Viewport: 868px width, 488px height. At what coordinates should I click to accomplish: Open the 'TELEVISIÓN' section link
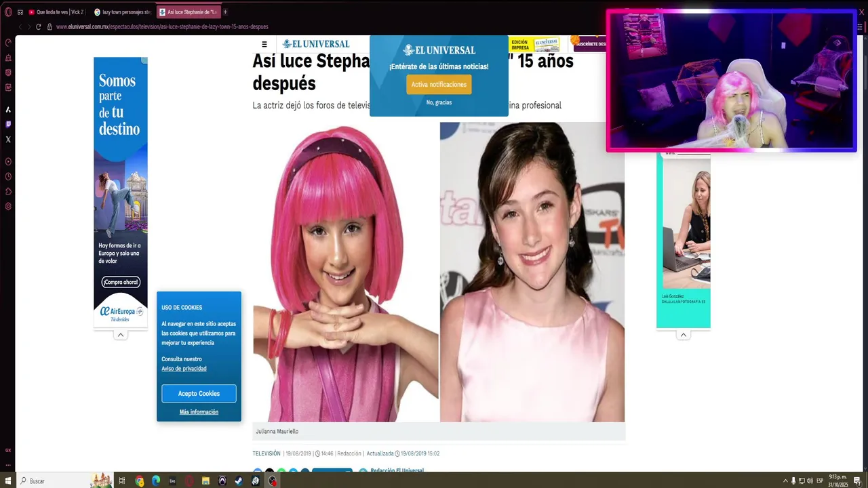point(267,453)
